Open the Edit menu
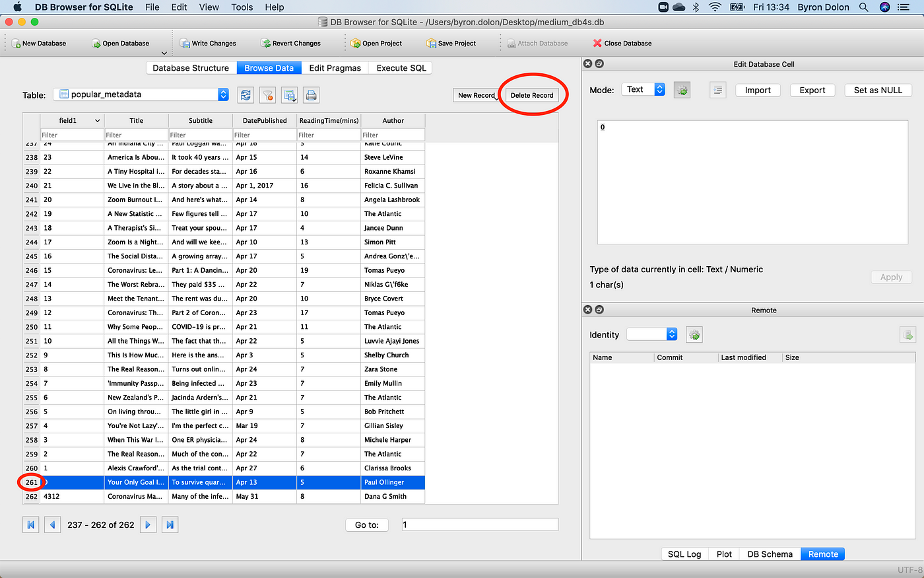 [x=179, y=7]
